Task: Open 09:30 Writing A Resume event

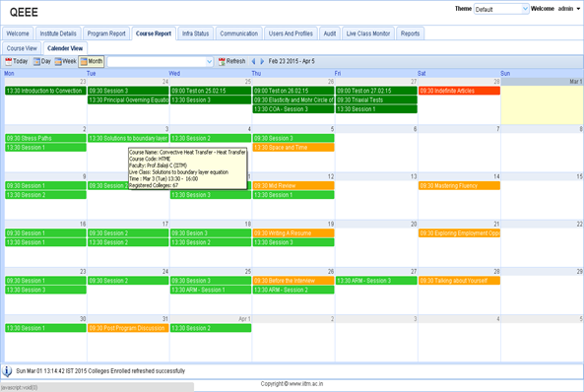Action: (293, 232)
